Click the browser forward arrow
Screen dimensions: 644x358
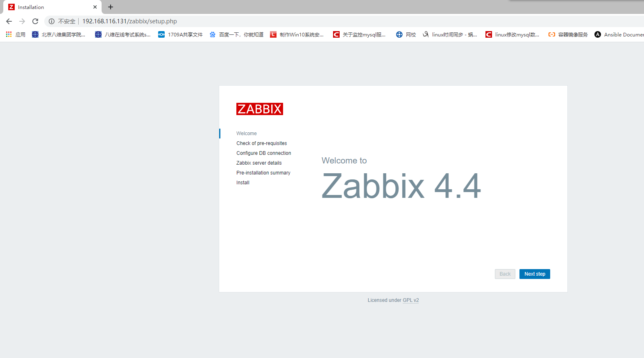22,21
